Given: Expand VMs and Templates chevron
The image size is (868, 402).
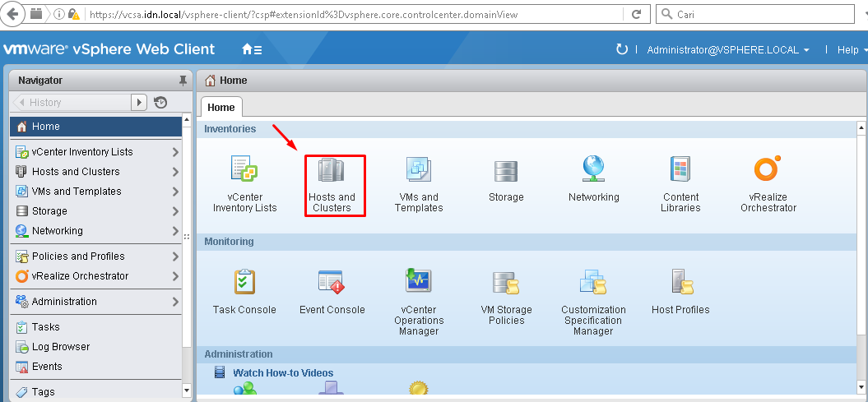Looking at the screenshot, I should click(x=175, y=192).
